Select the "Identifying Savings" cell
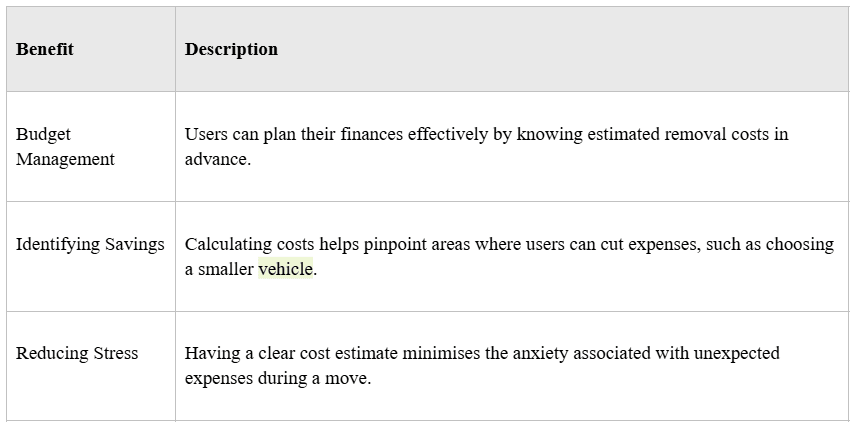 pyautogui.click(x=90, y=244)
